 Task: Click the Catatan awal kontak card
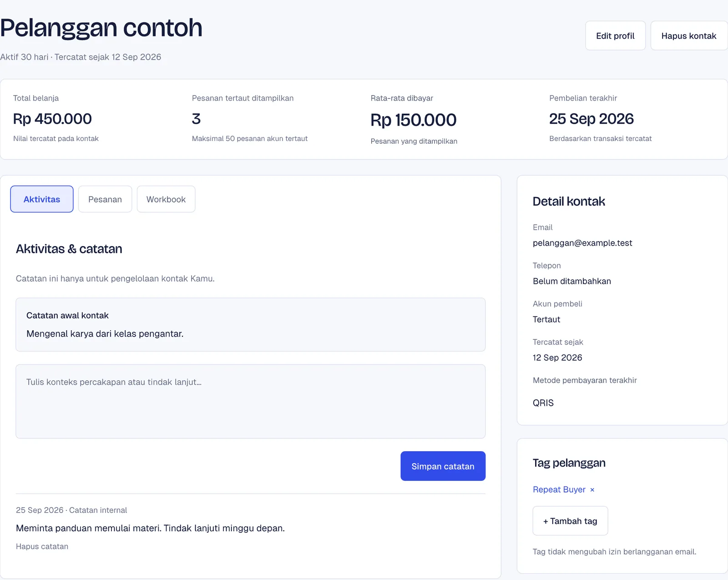[250, 324]
